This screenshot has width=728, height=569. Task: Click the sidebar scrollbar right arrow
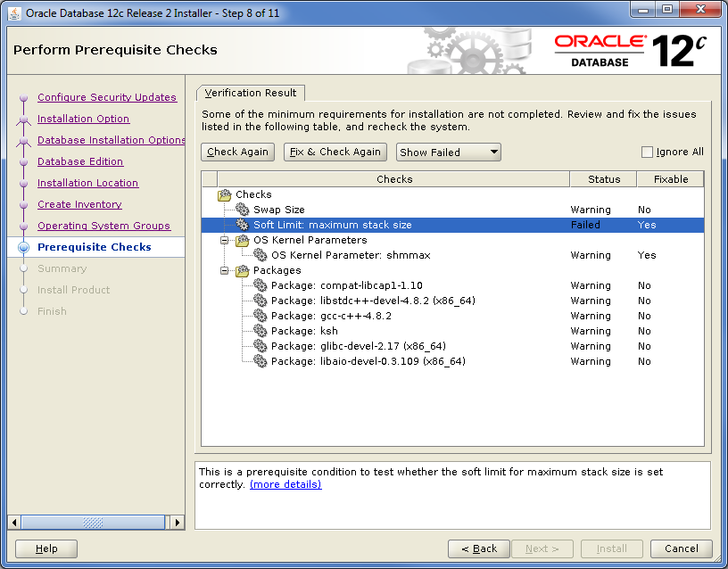pyautogui.click(x=177, y=523)
